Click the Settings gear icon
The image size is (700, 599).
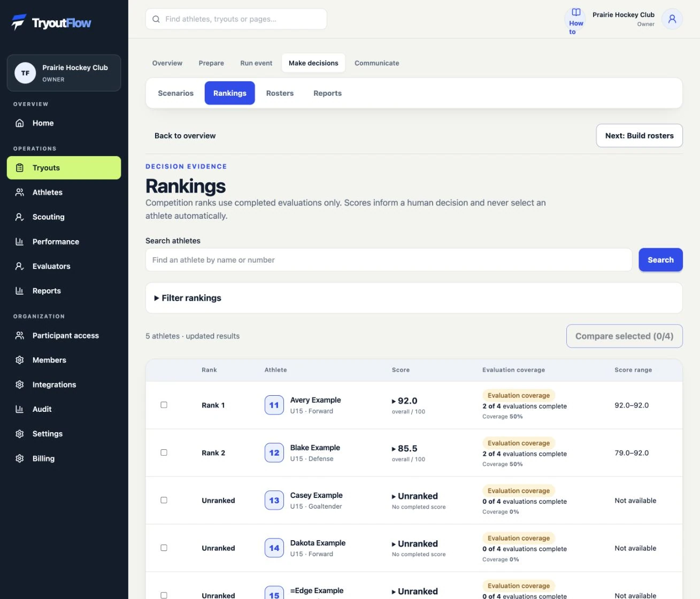tap(20, 434)
